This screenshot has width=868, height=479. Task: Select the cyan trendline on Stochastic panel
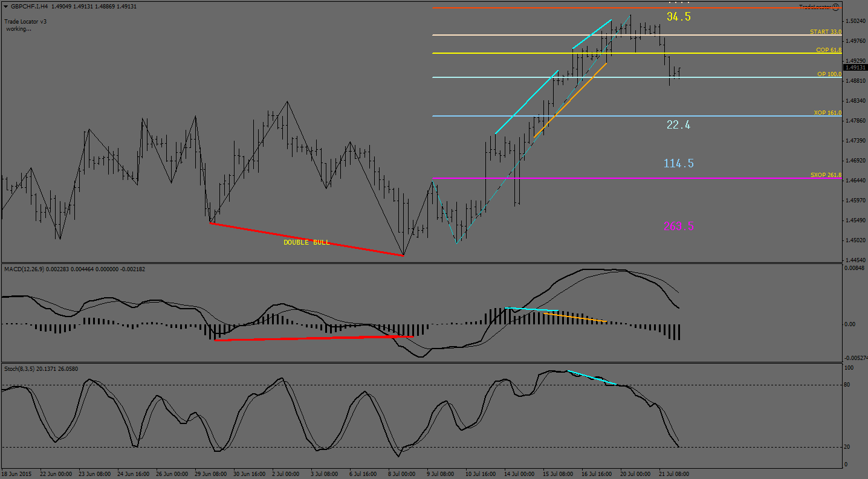[592, 378]
